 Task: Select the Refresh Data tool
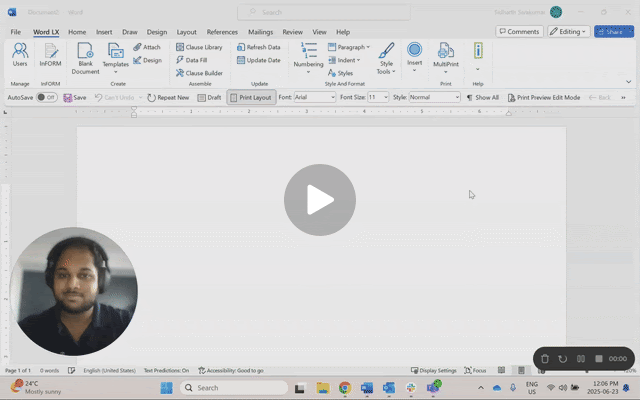pos(258,47)
